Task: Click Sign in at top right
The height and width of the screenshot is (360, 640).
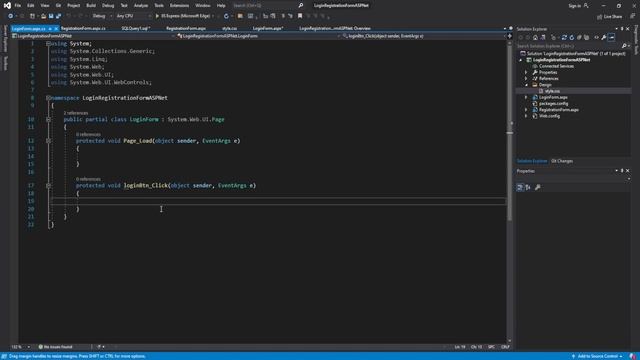Action: (x=578, y=6)
